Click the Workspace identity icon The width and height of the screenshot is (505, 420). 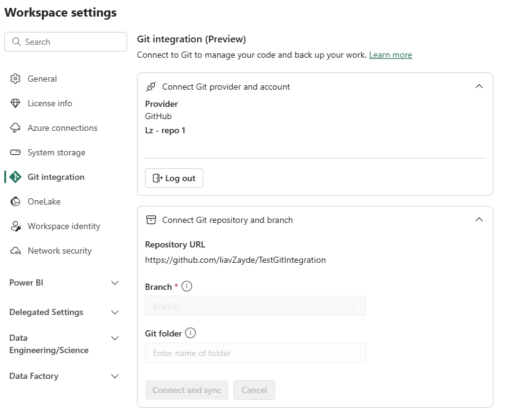[15, 226]
